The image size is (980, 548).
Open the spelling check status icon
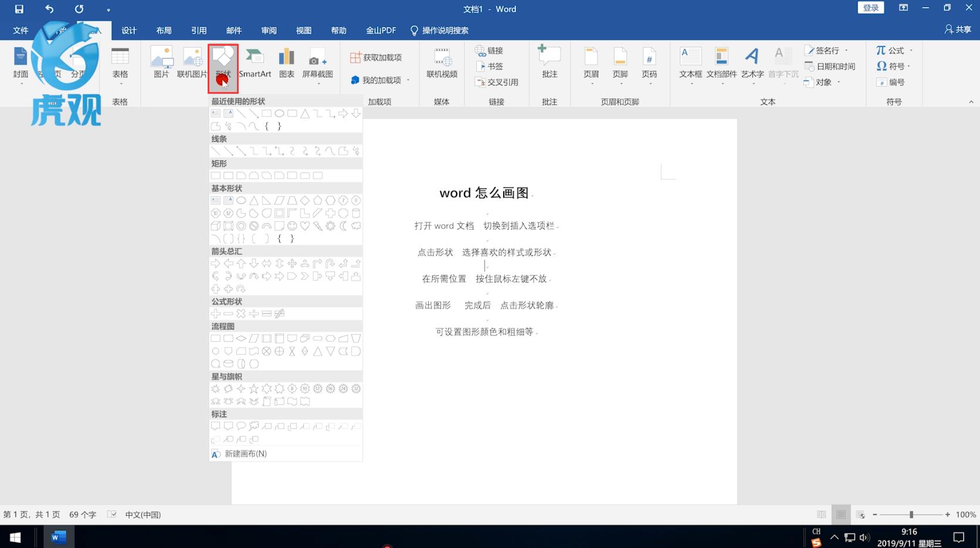pyautogui.click(x=111, y=515)
